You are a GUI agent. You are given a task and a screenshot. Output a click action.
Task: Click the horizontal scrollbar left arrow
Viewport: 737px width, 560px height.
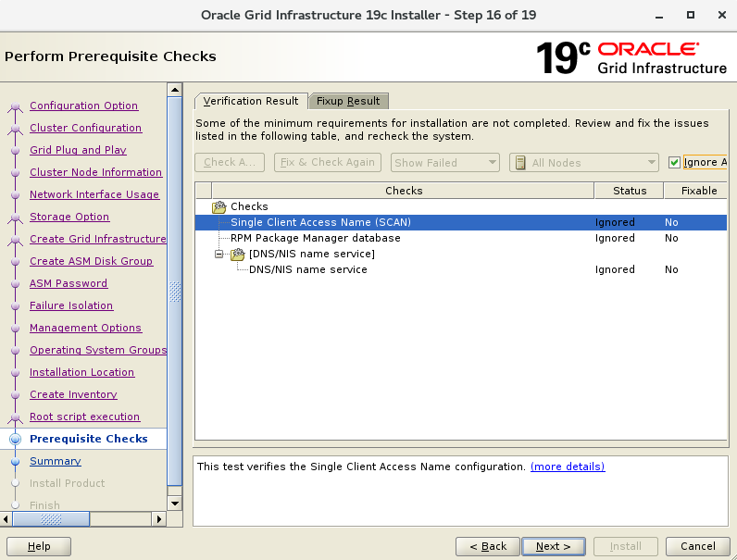pos(6,519)
